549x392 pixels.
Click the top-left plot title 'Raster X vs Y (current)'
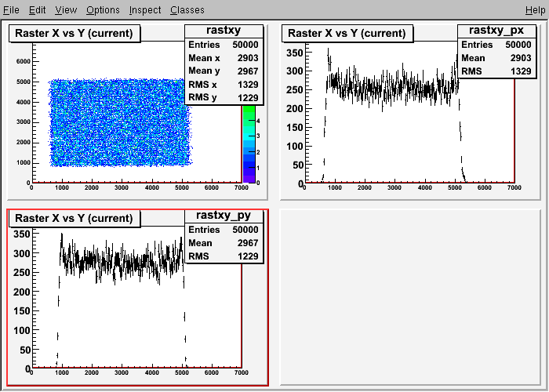pos(74,33)
